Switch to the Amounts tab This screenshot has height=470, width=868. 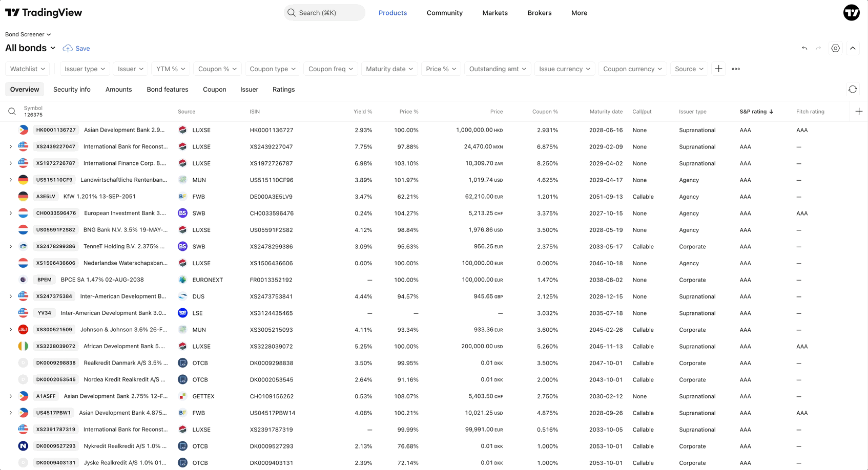(118, 89)
